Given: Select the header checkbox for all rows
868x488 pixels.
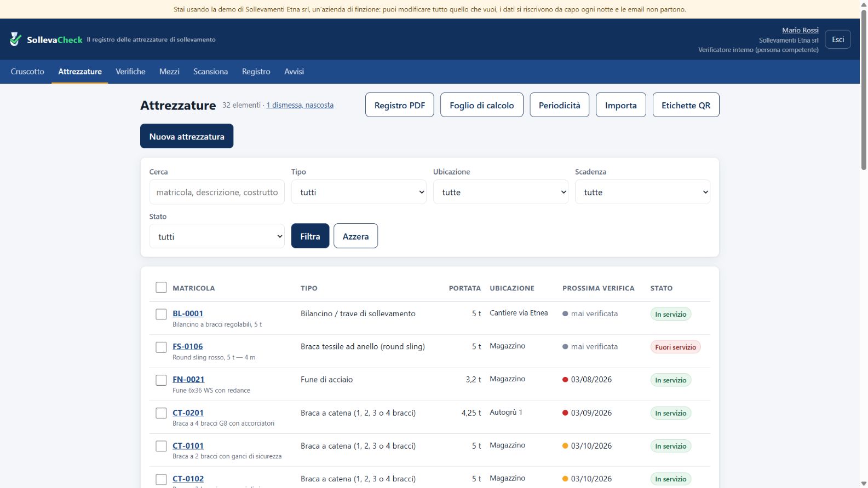Looking at the screenshot, I should (161, 288).
